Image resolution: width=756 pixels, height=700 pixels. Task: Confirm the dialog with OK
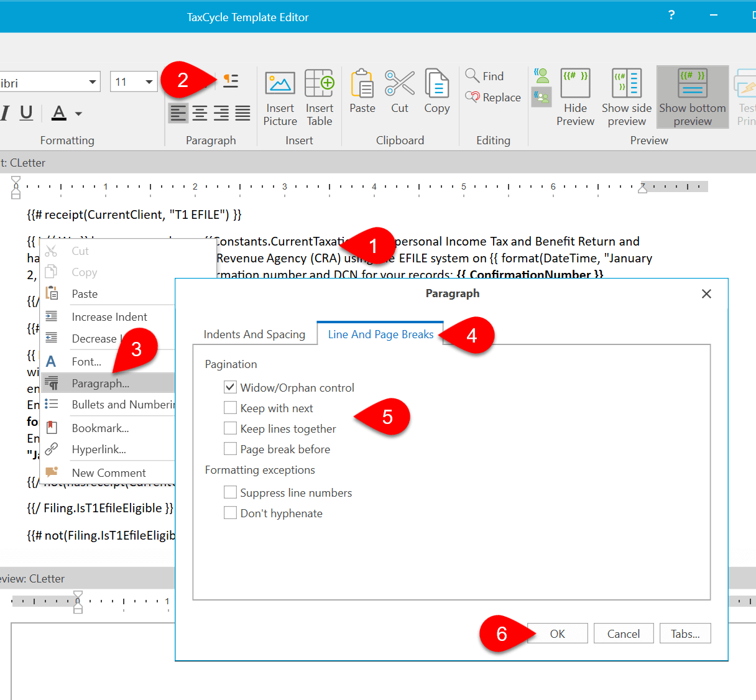[557, 633]
